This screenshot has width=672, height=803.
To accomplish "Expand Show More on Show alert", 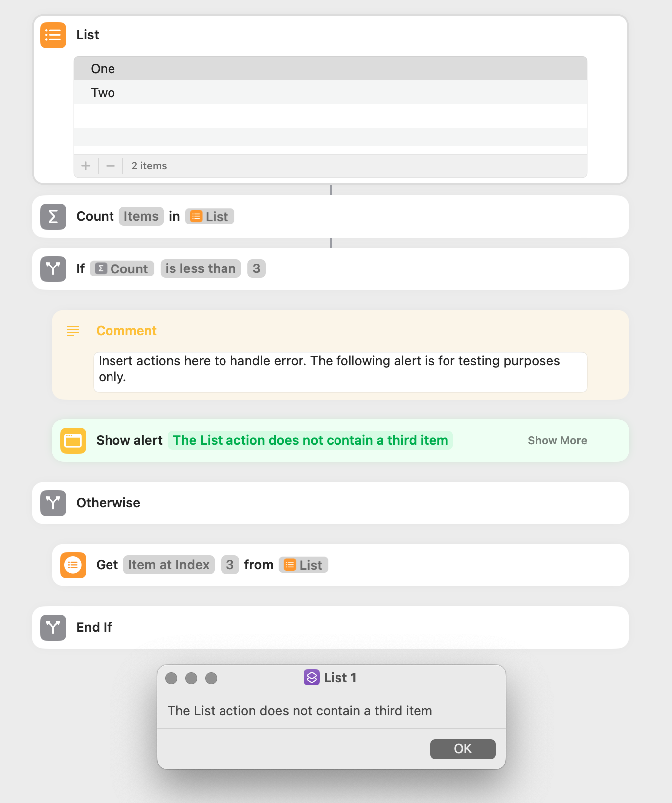I will 558,441.
